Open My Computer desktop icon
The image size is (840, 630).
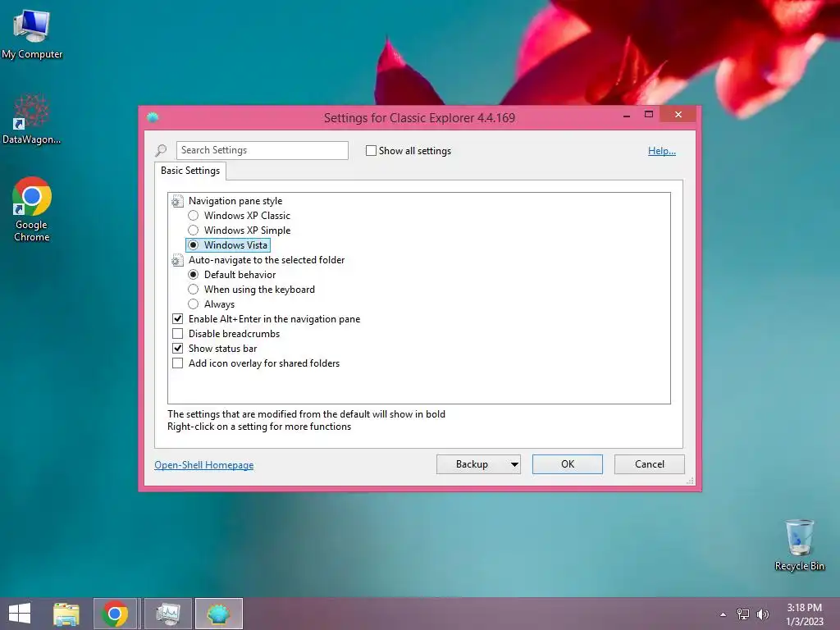pos(32,34)
